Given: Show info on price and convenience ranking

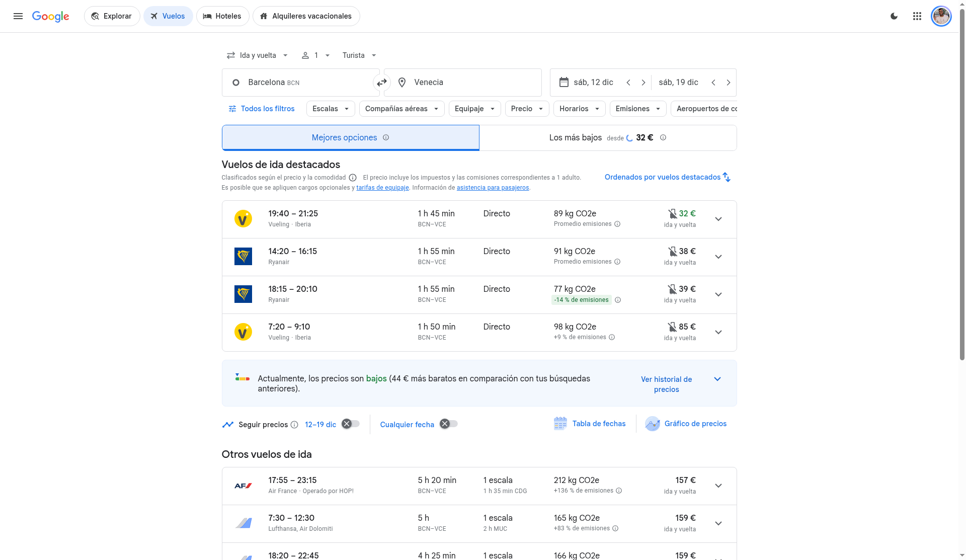Looking at the screenshot, I should [x=353, y=178].
